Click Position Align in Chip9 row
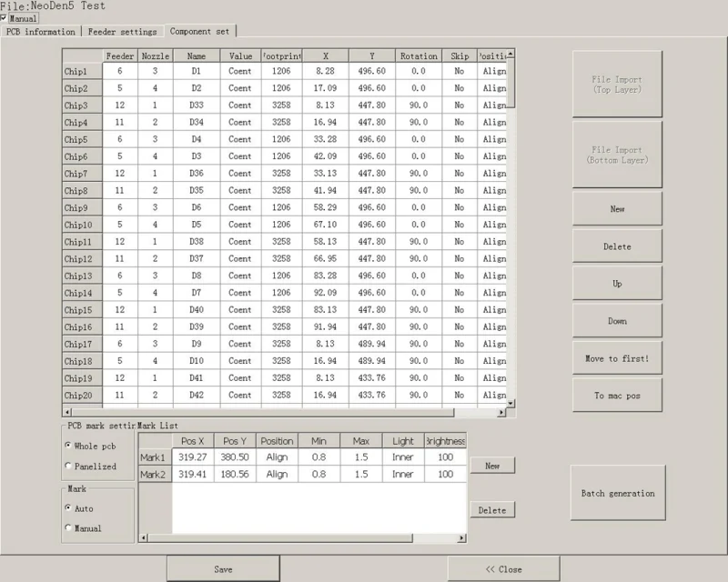The image size is (728, 582). click(x=494, y=207)
